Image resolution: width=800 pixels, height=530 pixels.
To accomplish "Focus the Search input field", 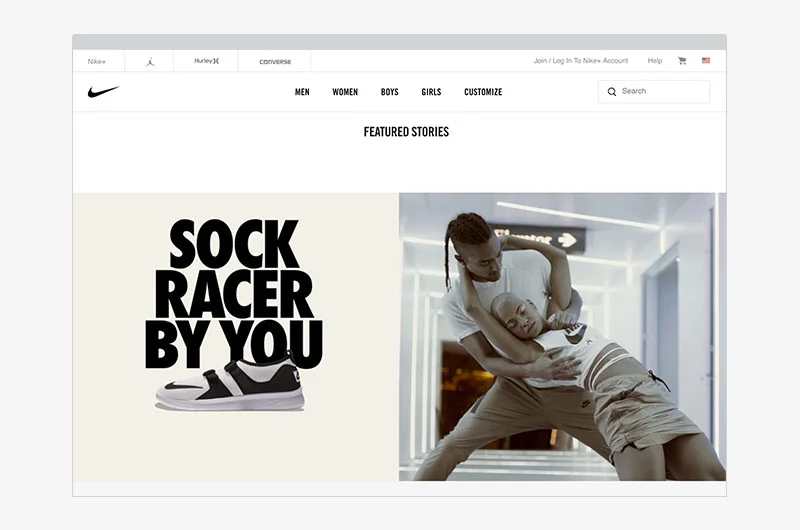I will 654,92.
